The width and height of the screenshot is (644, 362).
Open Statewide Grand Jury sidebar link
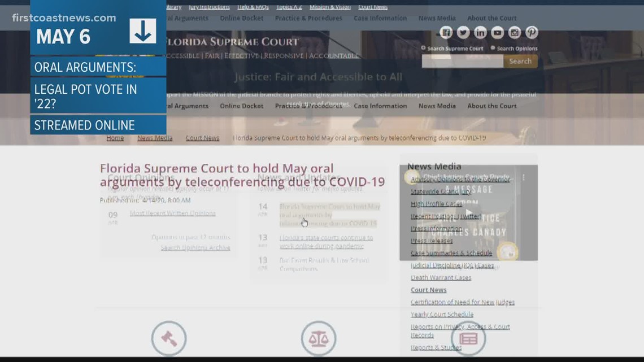441,191
